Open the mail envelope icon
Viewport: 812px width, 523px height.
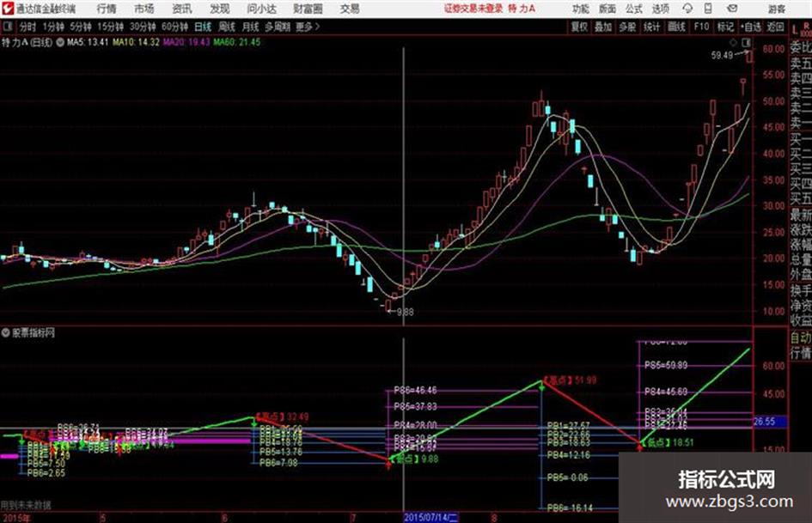tap(732, 9)
